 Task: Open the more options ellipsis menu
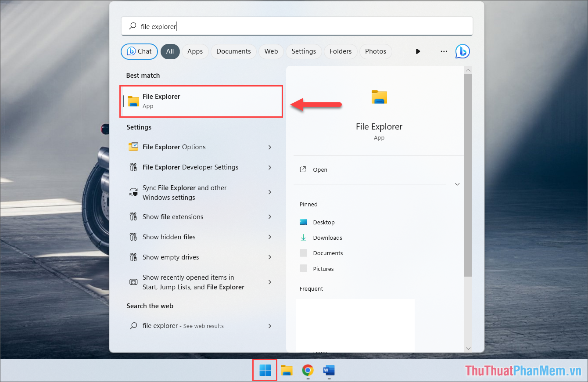coord(444,51)
